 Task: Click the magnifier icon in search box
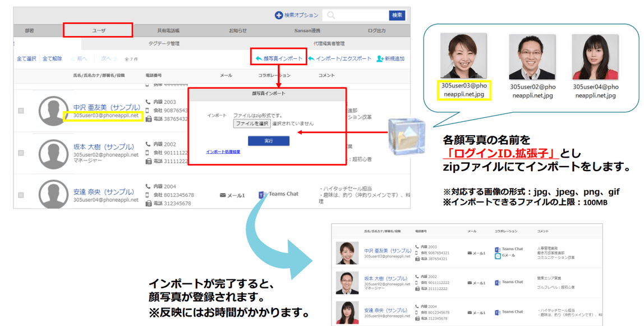point(331,16)
